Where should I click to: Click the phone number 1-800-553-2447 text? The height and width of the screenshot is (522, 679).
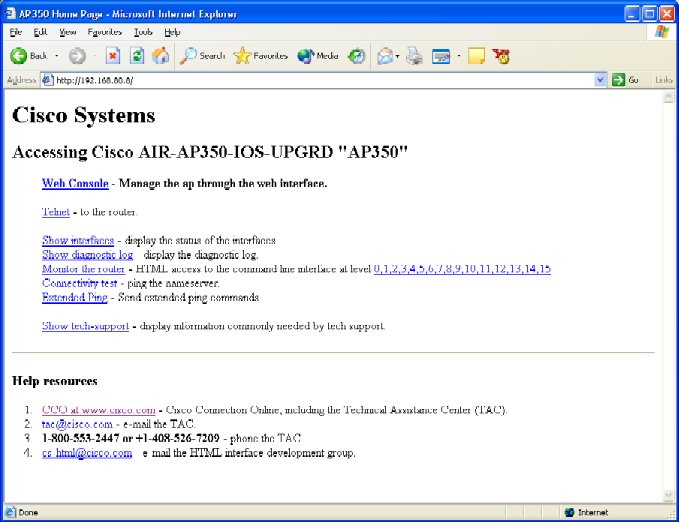[81, 438]
